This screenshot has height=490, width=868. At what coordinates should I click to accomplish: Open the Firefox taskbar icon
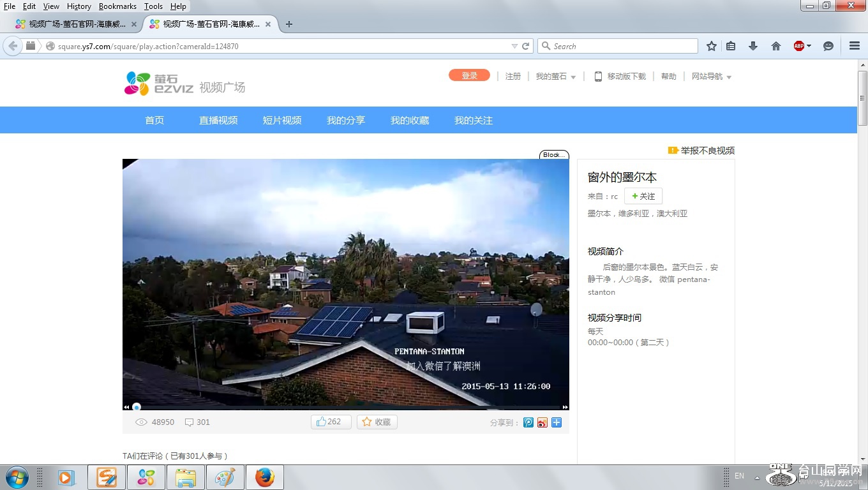pyautogui.click(x=264, y=477)
